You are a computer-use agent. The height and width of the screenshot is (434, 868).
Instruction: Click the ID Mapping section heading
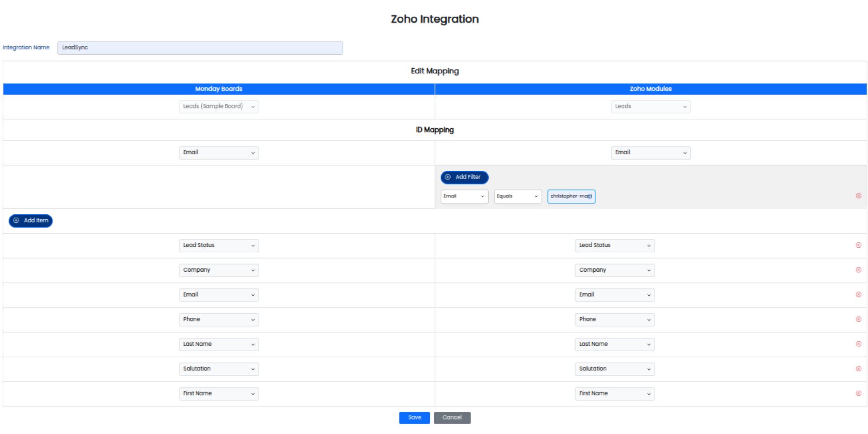[434, 130]
